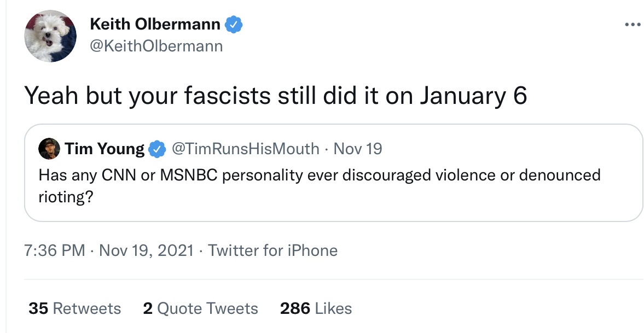Open the 7:36 PM Nov 19, 2021 timestamp

109,250
